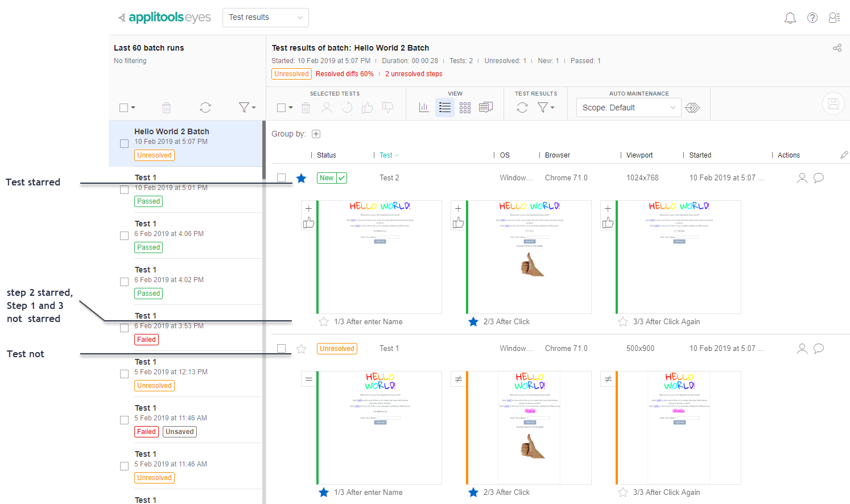Add a Group by criterion

coord(316,134)
